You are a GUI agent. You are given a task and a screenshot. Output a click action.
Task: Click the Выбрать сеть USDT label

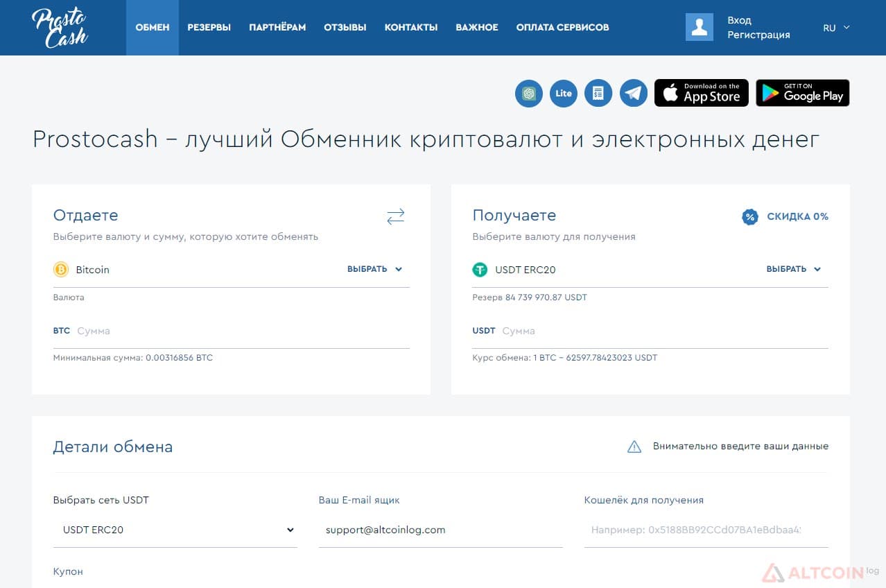[x=101, y=500]
